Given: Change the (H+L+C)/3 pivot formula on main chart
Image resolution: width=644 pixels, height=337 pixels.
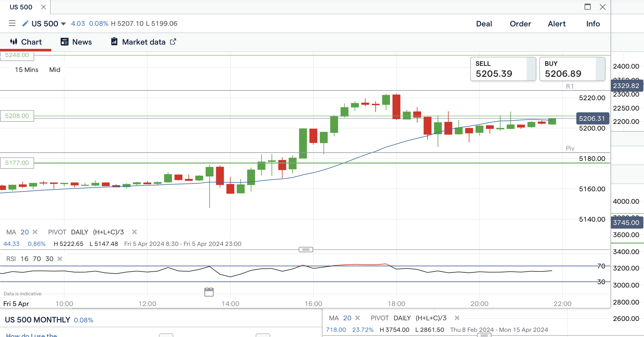Looking at the screenshot, I should (108, 232).
